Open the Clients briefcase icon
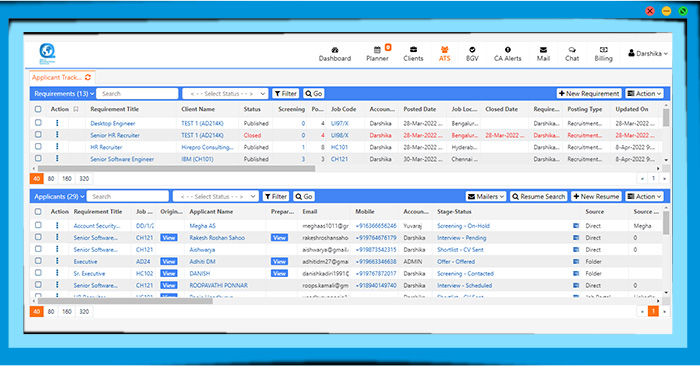700x366 pixels. (x=413, y=50)
